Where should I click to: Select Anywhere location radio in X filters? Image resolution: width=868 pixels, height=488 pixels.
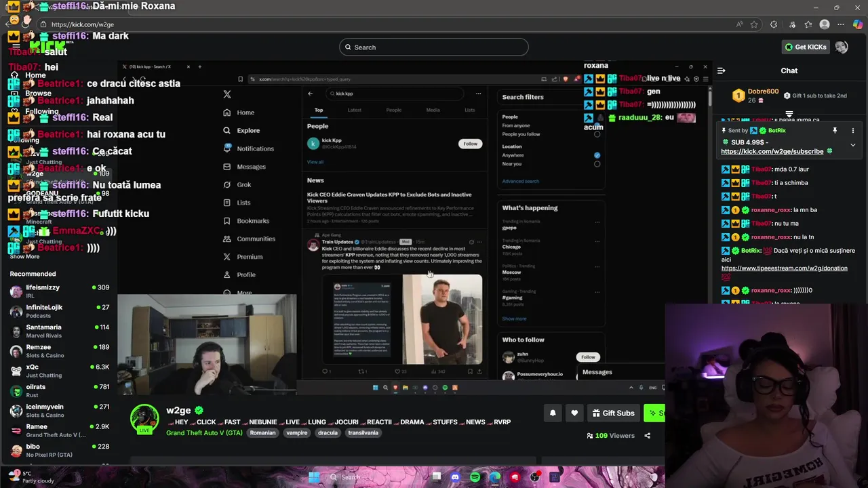[x=597, y=155]
